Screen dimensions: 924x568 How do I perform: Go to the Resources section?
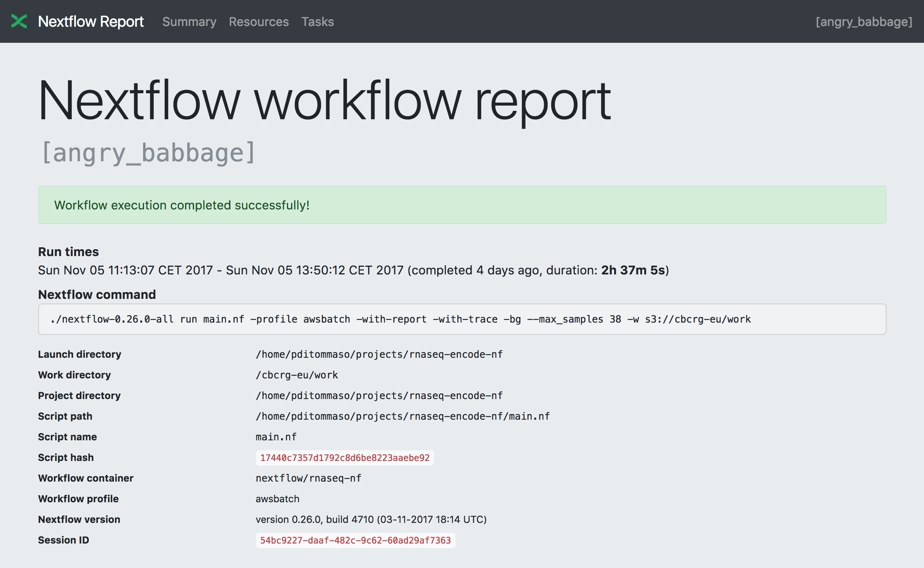click(x=259, y=22)
